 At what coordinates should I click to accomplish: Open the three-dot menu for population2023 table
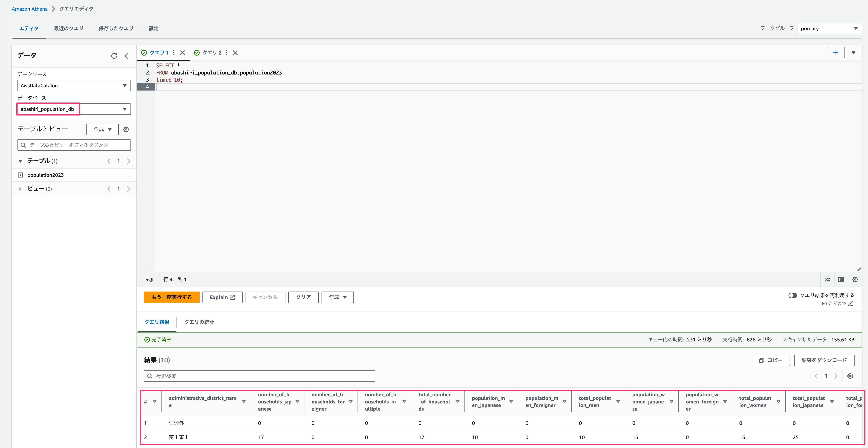[x=129, y=175]
